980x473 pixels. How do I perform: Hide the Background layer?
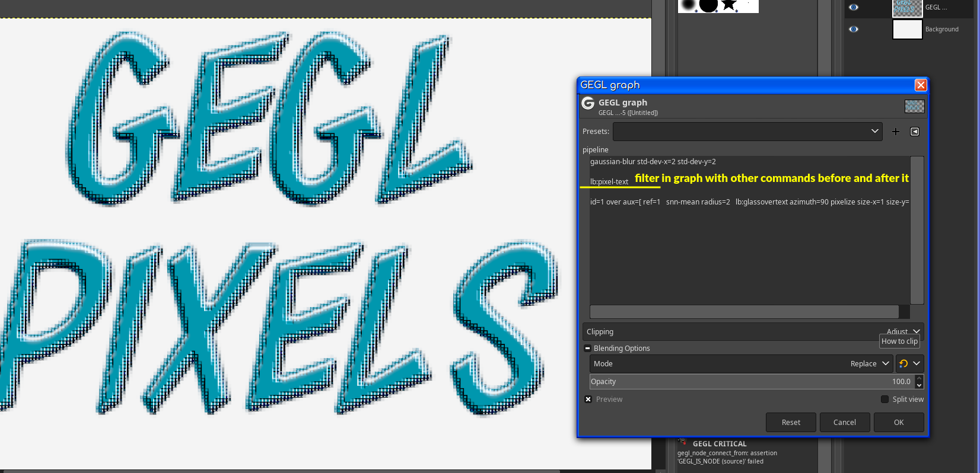[854, 29]
